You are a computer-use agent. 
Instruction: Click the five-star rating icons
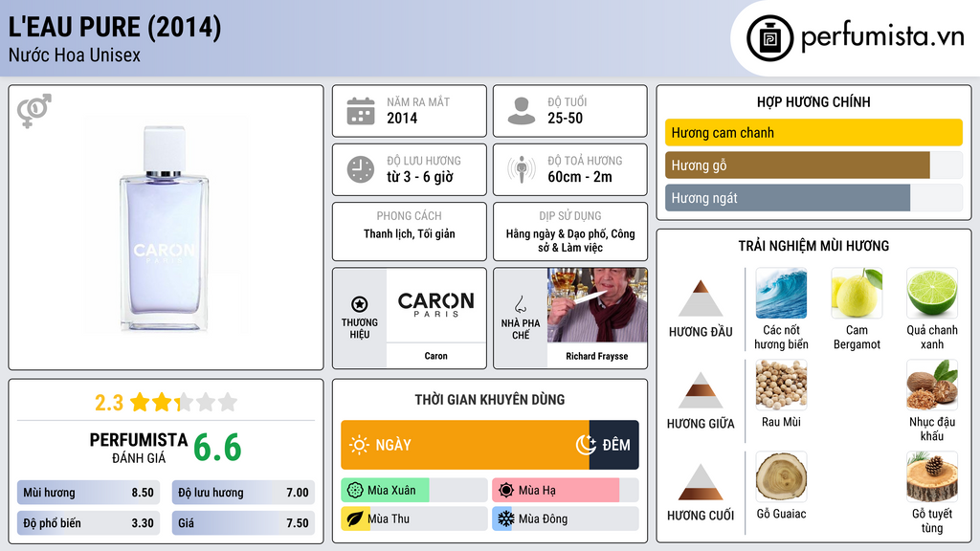click(x=184, y=403)
